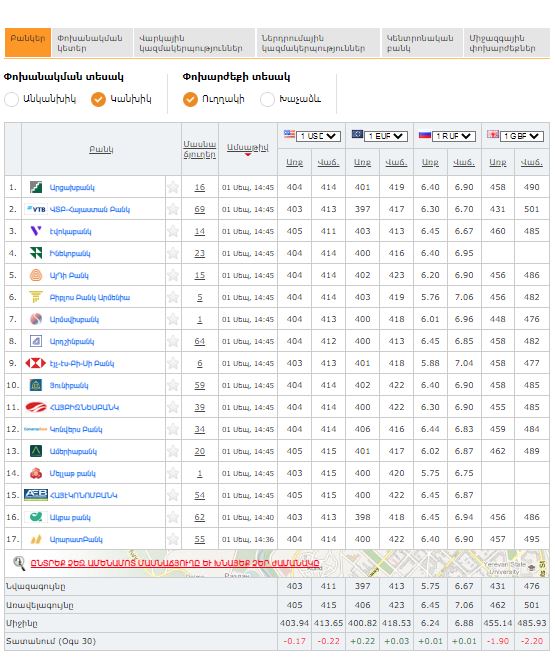555x665 pixels.
Task: Click the Էվոկաբանկ purple V logo
Action: pyautogui.click(x=36, y=231)
